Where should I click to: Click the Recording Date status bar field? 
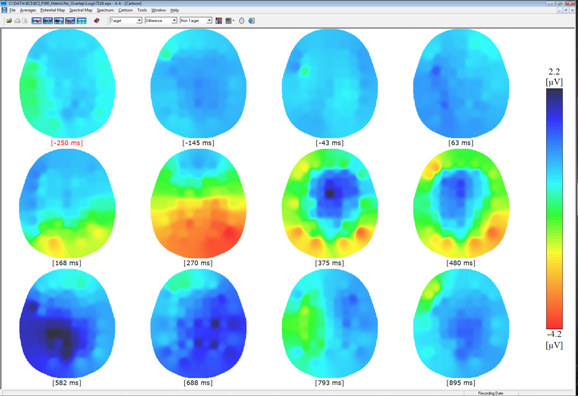click(x=491, y=393)
